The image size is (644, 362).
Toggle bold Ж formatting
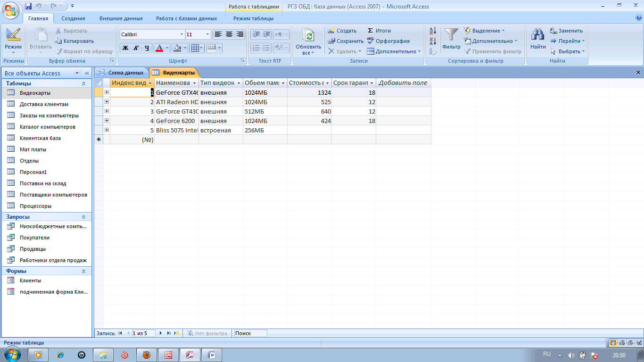pyautogui.click(x=125, y=48)
